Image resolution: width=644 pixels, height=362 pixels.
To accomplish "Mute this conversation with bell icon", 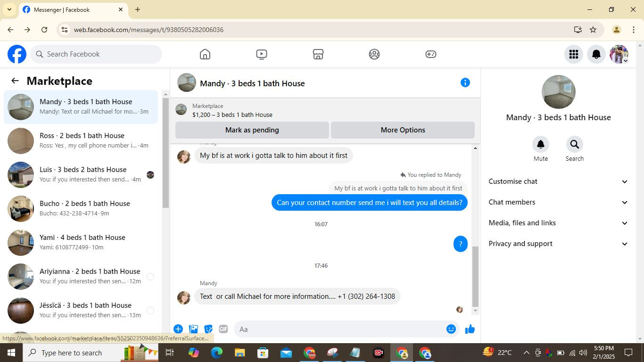I will click(541, 144).
